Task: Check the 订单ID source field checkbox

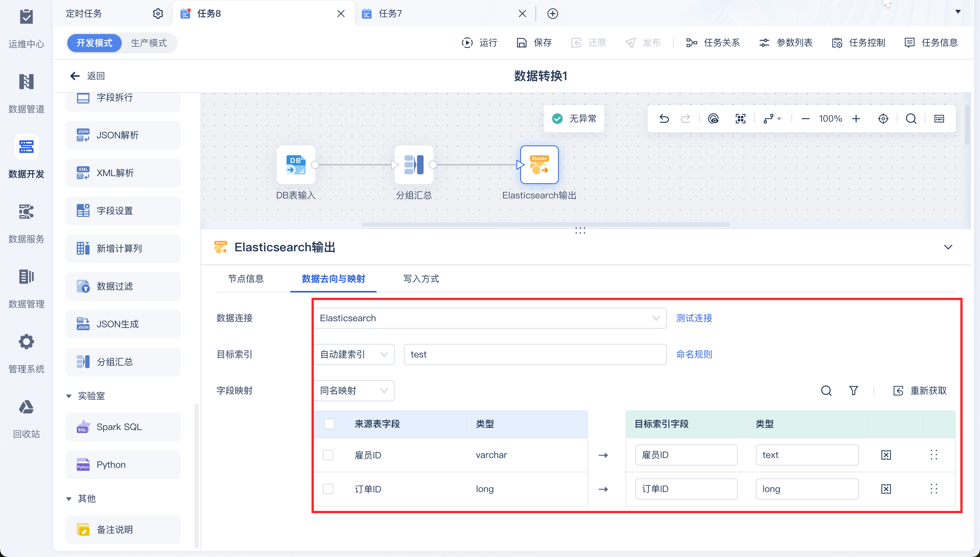Action: click(328, 489)
